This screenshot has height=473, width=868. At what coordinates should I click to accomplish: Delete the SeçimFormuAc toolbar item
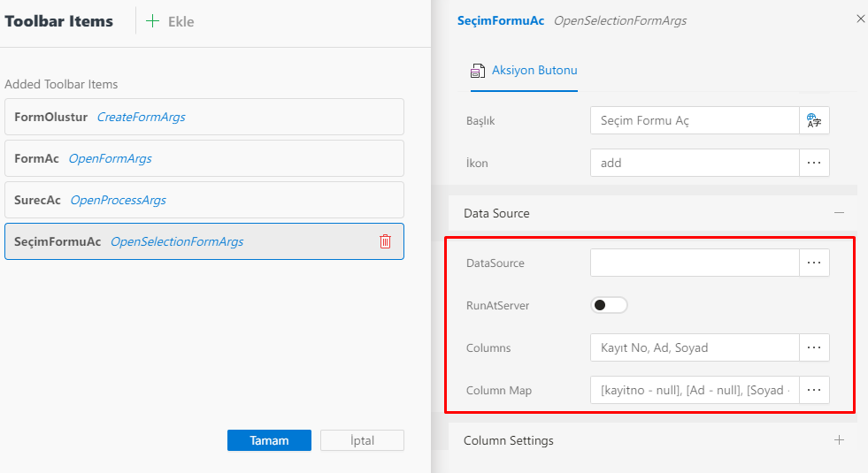[385, 241]
